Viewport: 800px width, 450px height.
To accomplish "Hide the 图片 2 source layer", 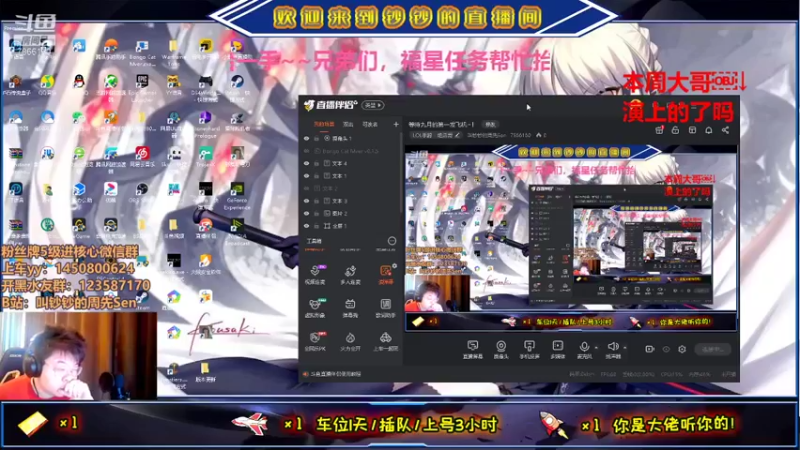I will 307,213.
